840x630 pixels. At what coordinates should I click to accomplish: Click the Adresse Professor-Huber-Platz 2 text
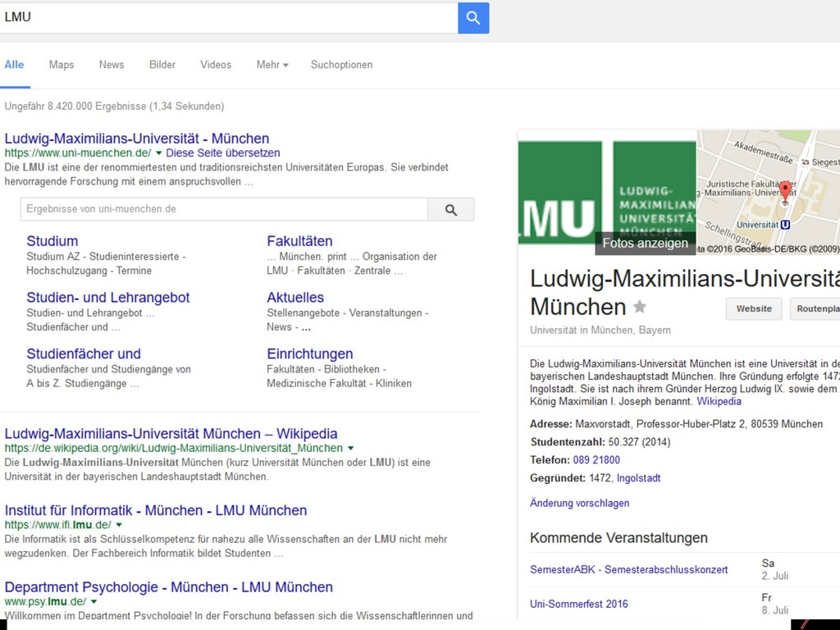pyautogui.click(x=676, y=424)
